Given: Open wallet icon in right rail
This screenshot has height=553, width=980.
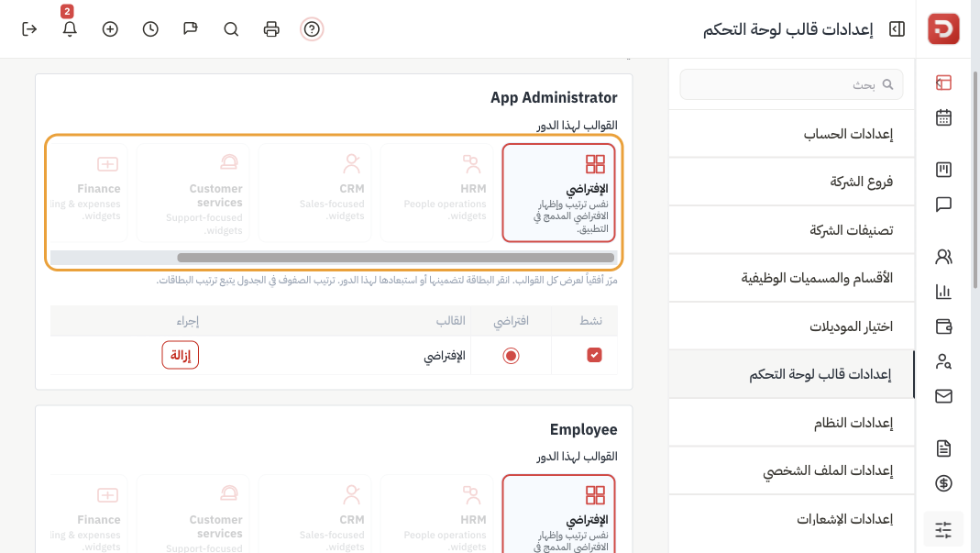Looking at the screenshot, I should 943,326.
